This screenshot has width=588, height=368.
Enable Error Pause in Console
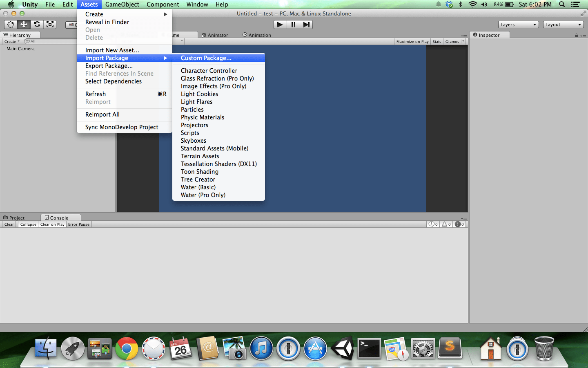tap(79, 224)
